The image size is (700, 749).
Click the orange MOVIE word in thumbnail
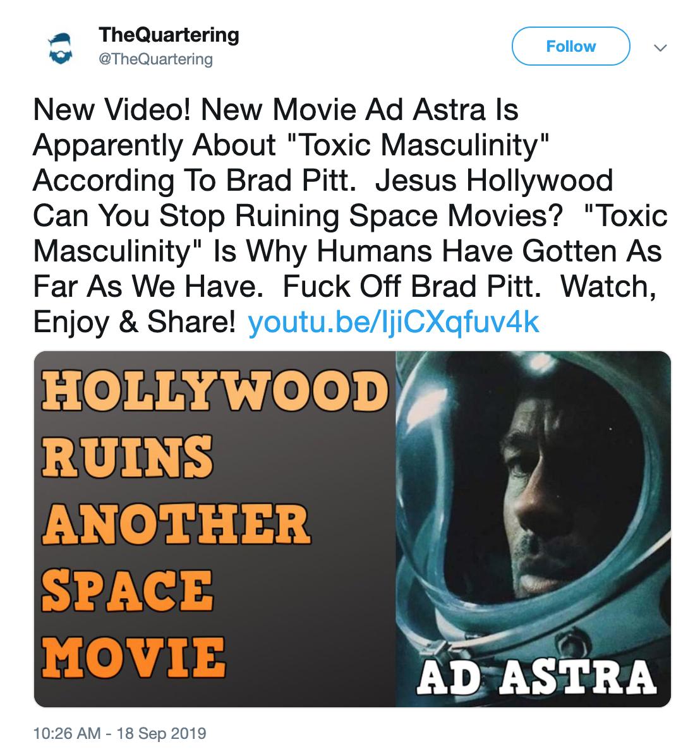click(133, 657)
